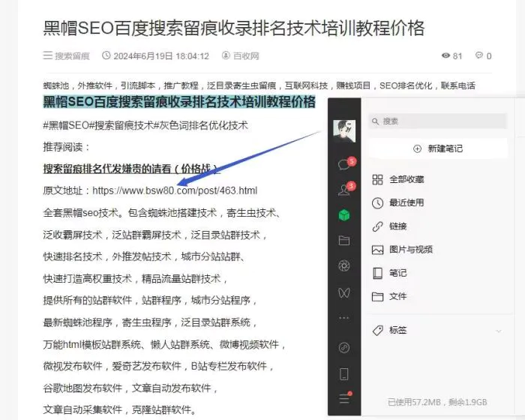Image resolution: width=525 pixels, height=420 pixels.
Task: Click the https://www.bsw80.com/post/463.html URL
Action: click(x=175, y=190)
